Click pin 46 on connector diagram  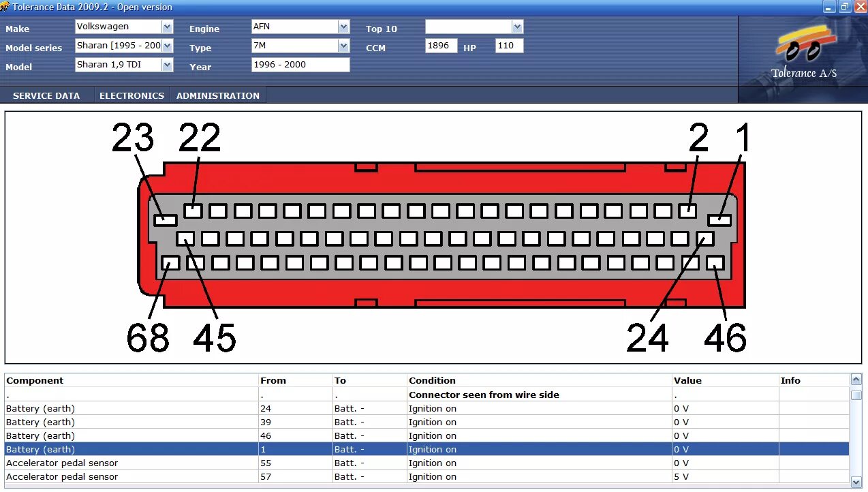coord(715,262)
